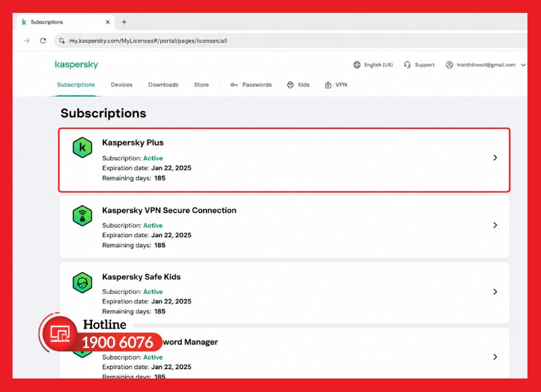This screenshot has width=541, height=392.
Task: Click remaining days under VPN Secure Connection
Action: pos(160,245)
